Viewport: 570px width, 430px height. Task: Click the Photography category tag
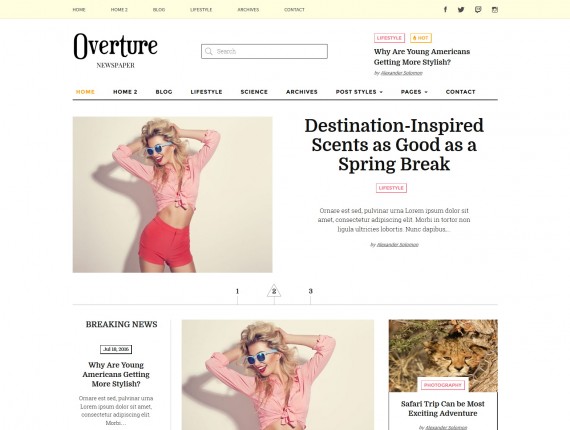[x=442, y=385]
